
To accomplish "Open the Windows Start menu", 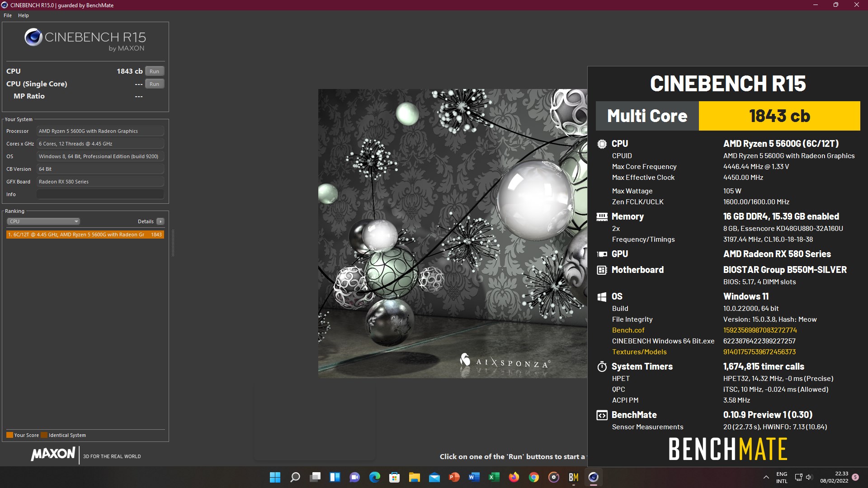I will [275, 477].
